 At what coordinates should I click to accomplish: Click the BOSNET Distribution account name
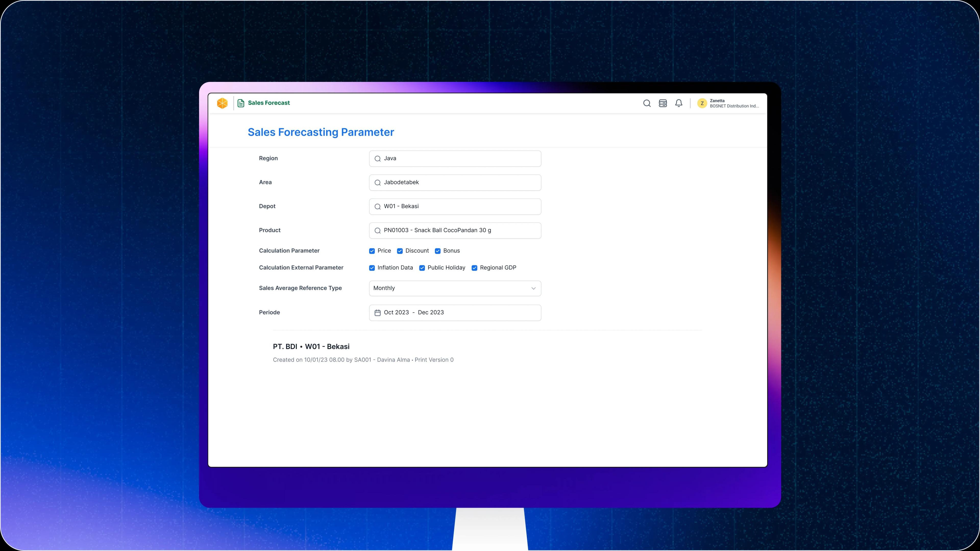734,106
